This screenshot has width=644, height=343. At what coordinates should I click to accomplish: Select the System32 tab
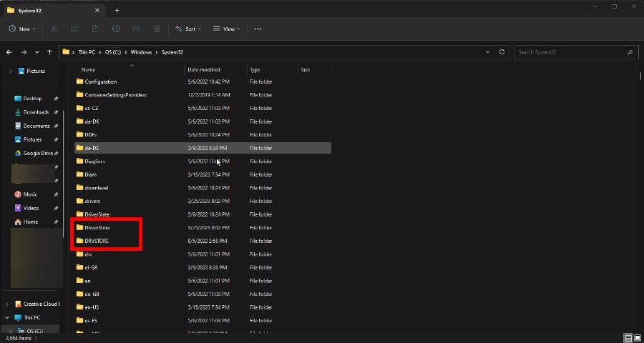point(54,10)
